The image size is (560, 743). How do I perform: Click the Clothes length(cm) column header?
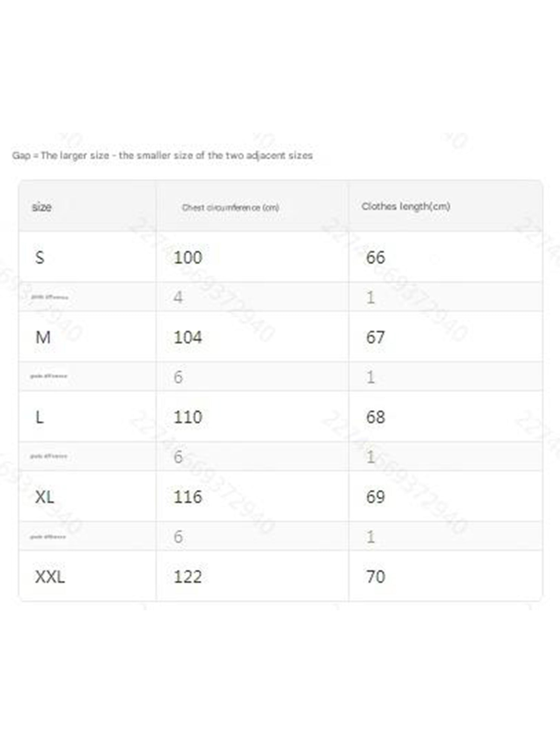point(405,206)
